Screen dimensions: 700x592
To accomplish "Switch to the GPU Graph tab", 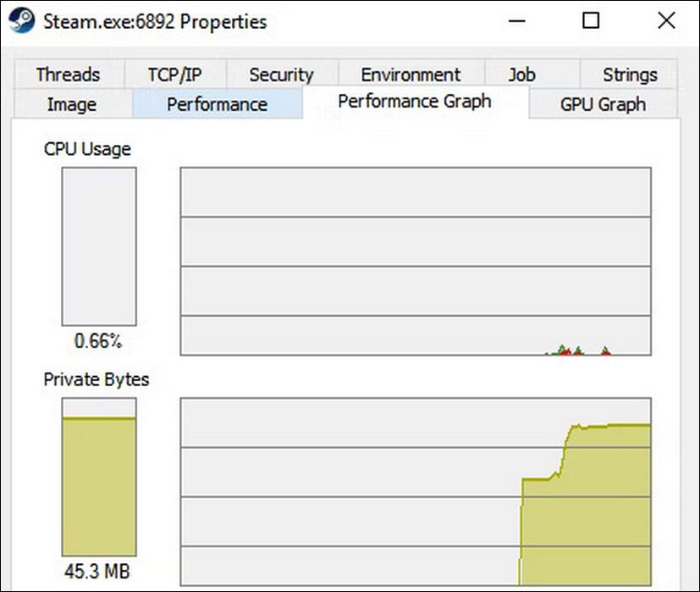I will (602, 104).
